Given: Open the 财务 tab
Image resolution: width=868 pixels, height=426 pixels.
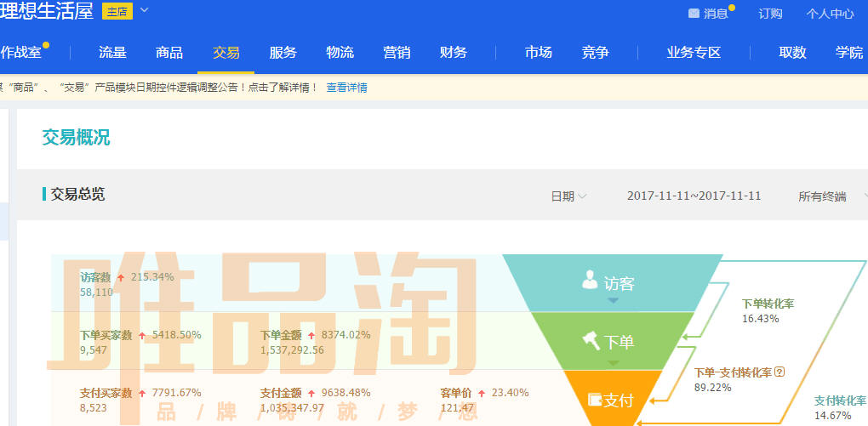Looking at the screenshot, I should click(x=454, y=53).
